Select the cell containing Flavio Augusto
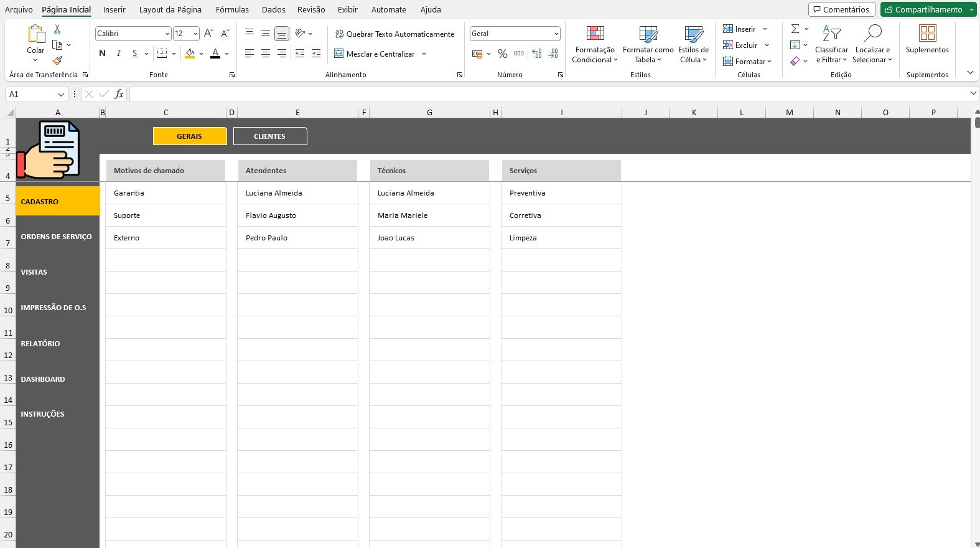This screenshot has height=548, width=980. coord(297,215)
